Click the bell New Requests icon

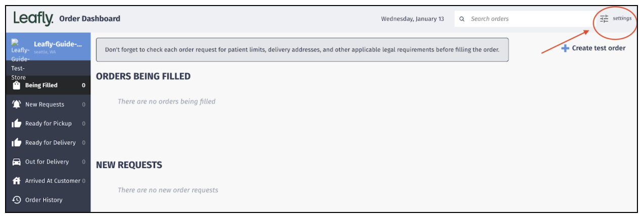(16, 104)
